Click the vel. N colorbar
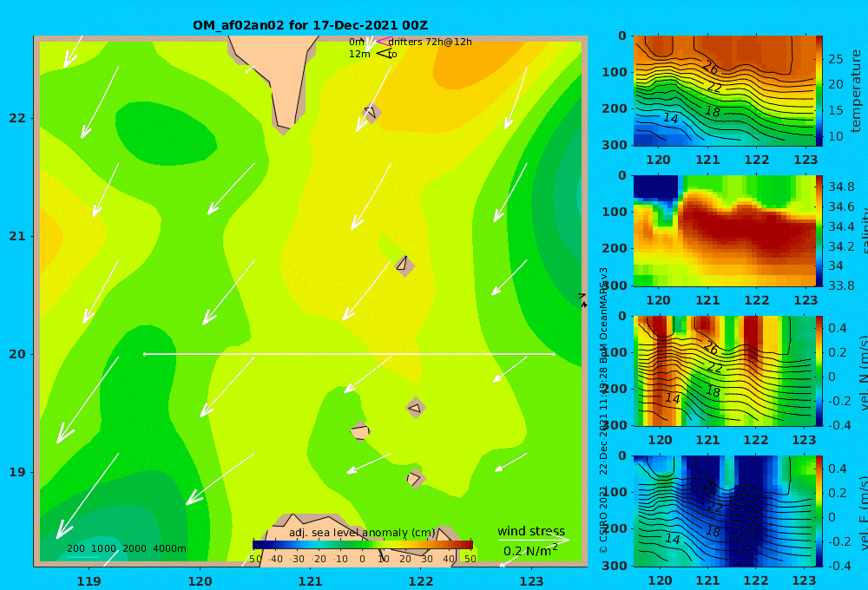Image resolution: width=868 pixels, height=590 pixels. click(x=819, y=370)
